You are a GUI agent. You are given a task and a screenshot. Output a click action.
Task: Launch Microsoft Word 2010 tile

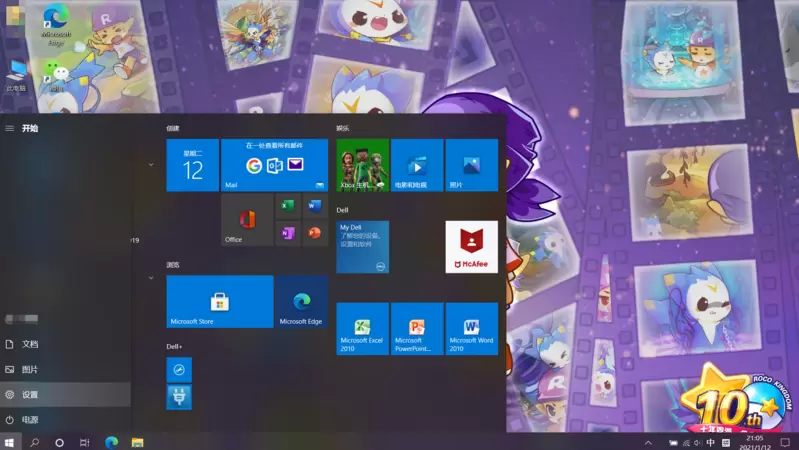[x=472, y=329]
